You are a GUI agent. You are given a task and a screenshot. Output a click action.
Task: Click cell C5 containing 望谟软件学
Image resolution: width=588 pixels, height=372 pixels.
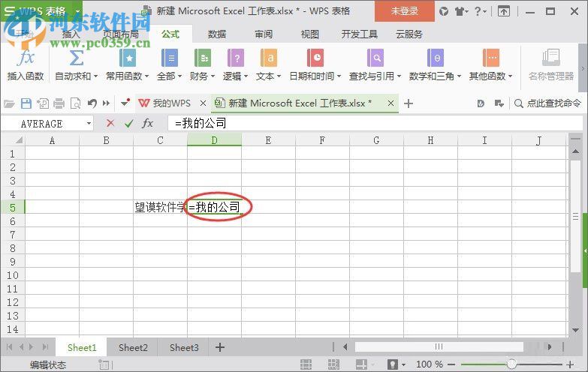click(160, 207)
